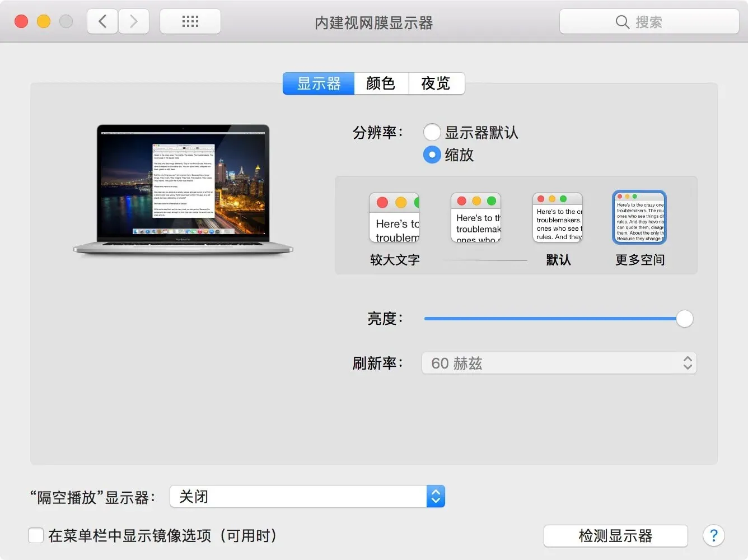Select the 较大文字 scaled resolution preview
The image size is (748, 560).
(394, 218)
